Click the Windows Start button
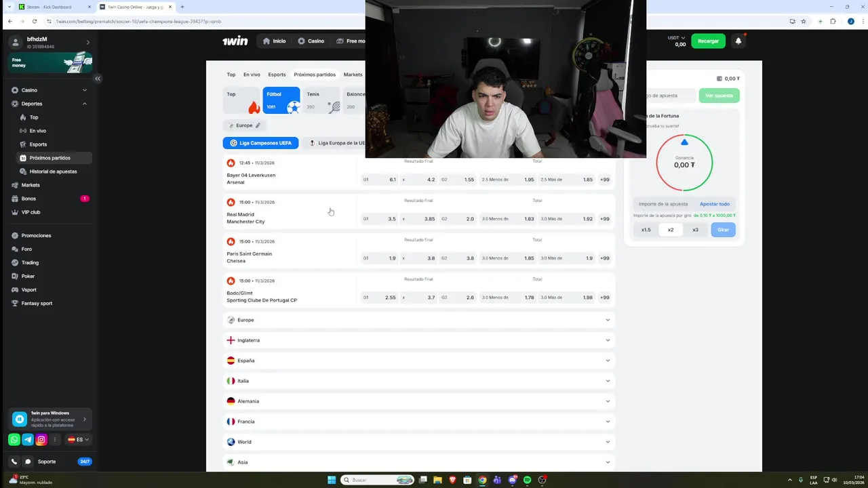The width and height of the screenshot is (868, 488). [x=332, y=480]
